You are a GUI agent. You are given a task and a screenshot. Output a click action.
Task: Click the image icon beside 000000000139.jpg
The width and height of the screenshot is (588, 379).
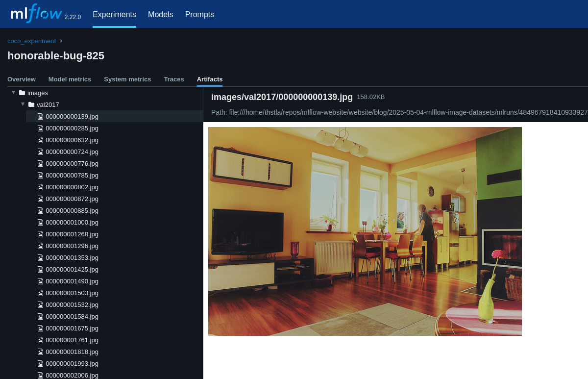(40, 116)
